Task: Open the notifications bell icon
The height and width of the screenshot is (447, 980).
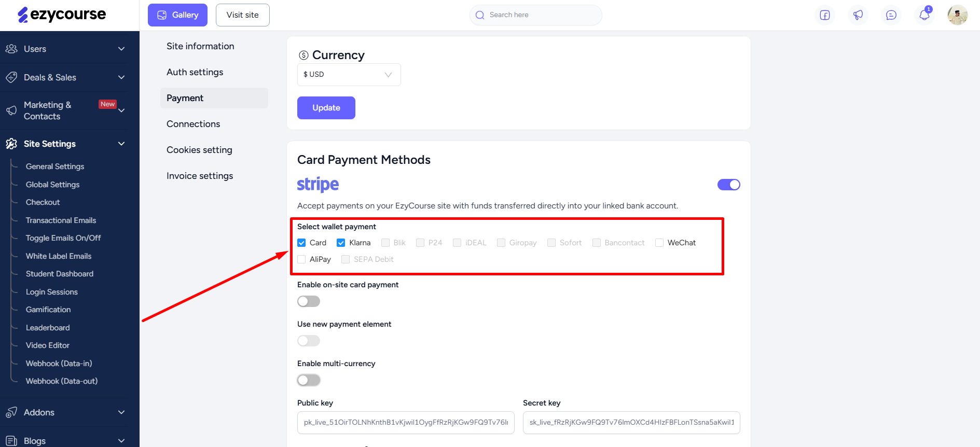Action: pos(924,15)
